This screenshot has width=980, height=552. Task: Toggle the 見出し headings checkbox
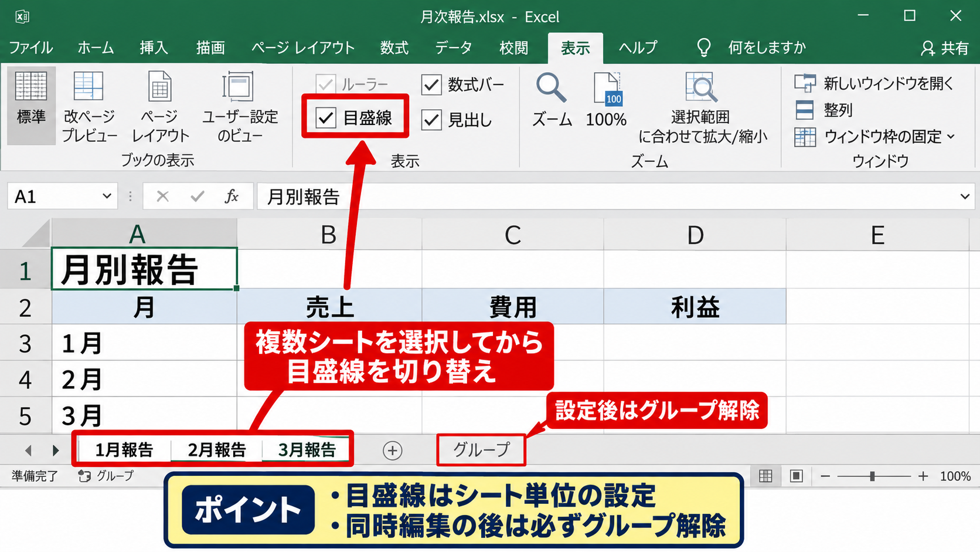click(431, 120)
